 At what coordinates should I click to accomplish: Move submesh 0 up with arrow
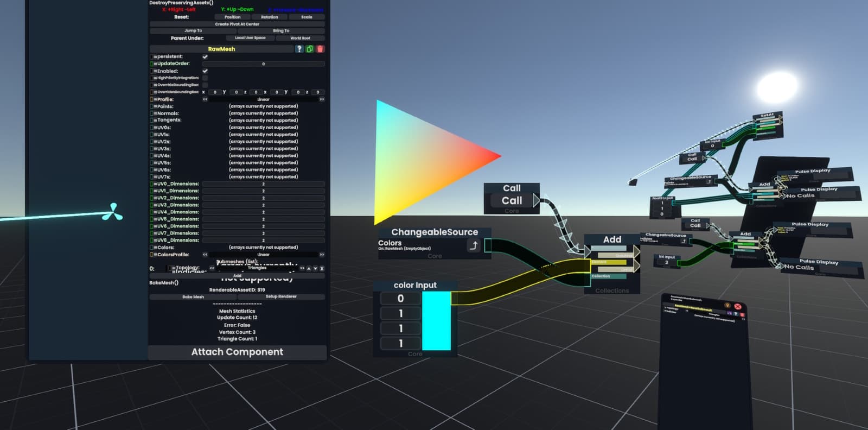tap(309, 268)
